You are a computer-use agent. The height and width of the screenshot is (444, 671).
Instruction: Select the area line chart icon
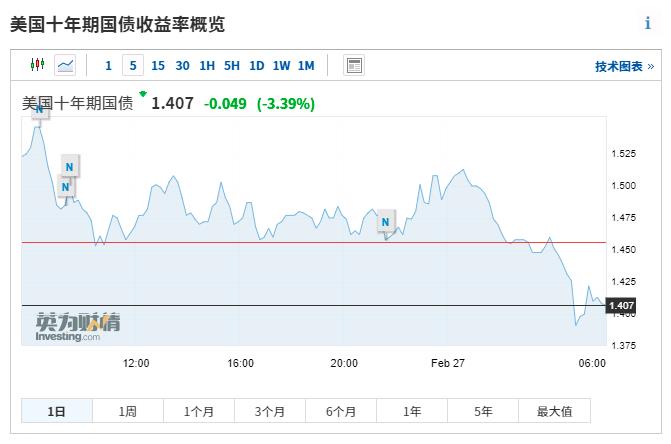tap(65, 66)
